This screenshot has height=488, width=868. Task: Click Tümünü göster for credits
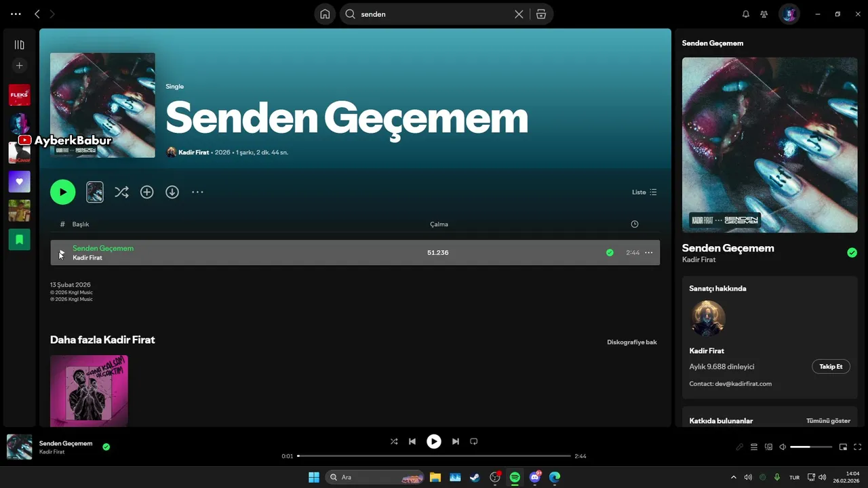828,421
